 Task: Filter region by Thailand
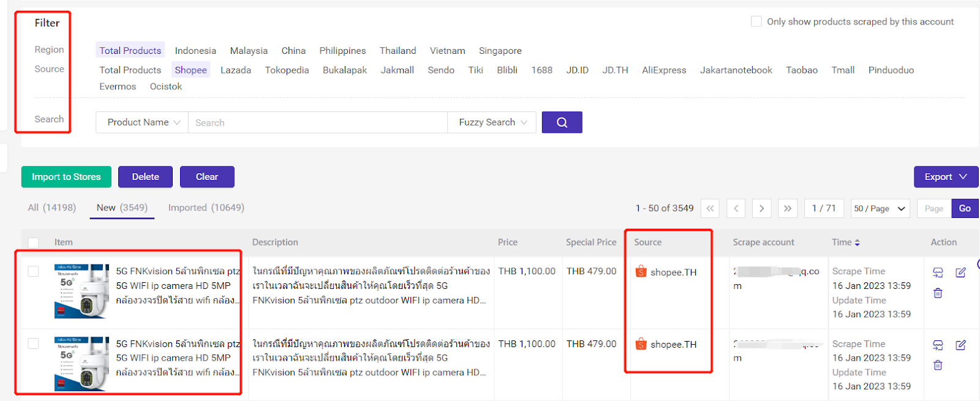398,51
